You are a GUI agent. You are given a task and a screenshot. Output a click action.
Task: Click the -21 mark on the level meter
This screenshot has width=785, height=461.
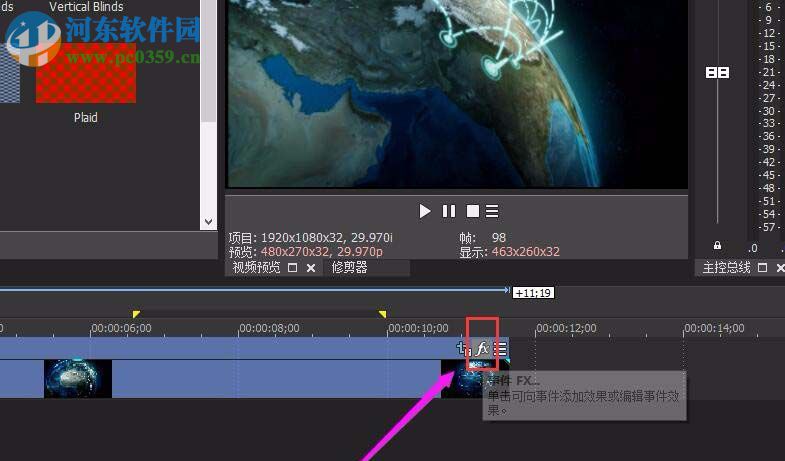click(767, 72)
